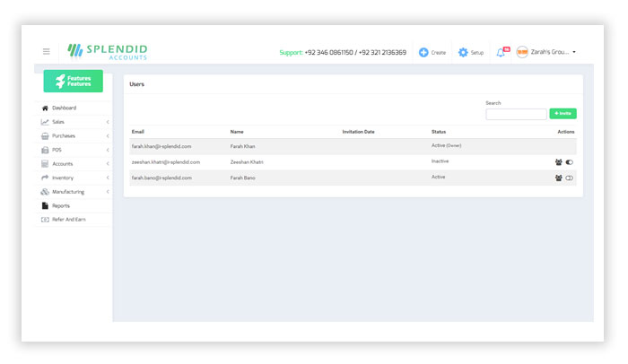This screenshot has height=364, width=628.
Task: Click the Email column header
Action: 138,132
